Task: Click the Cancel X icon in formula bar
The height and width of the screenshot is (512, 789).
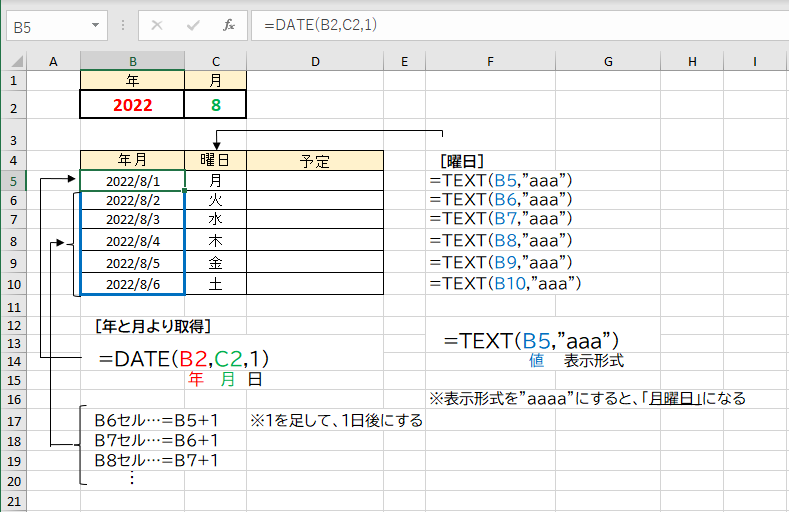Action: (x=158, y=24)
